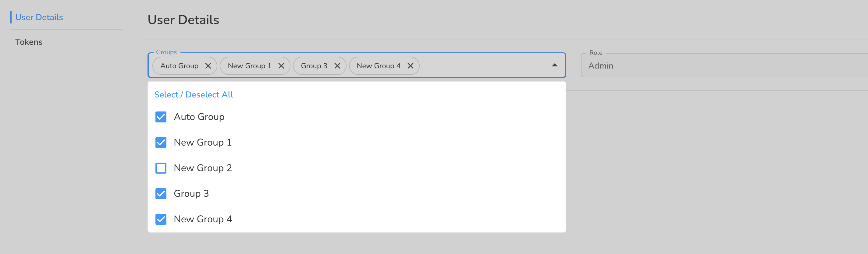
Task: Remove the New Group 1 chip
Action: click(281, 66)
